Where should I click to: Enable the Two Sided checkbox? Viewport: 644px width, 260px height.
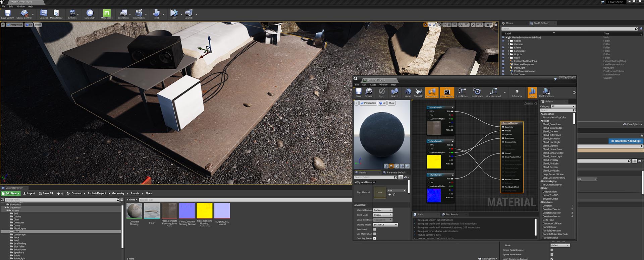click(x=375, y=230)
